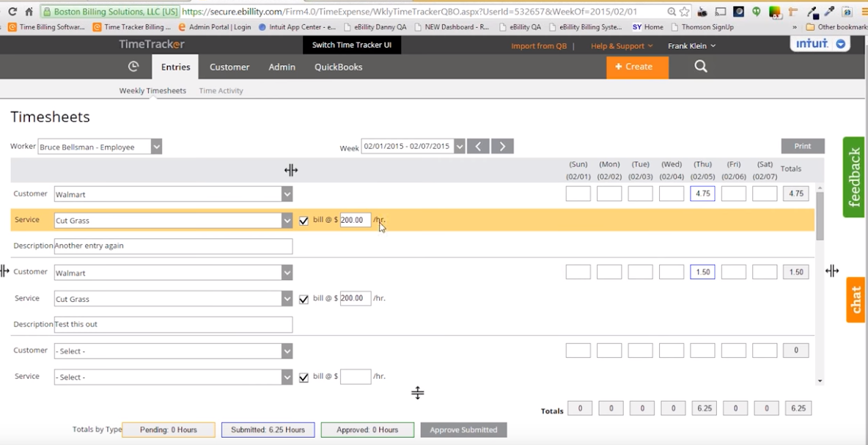Switch to the Entries tab
The height and width of the screenshot is (445, 868).
pos(175,67)
